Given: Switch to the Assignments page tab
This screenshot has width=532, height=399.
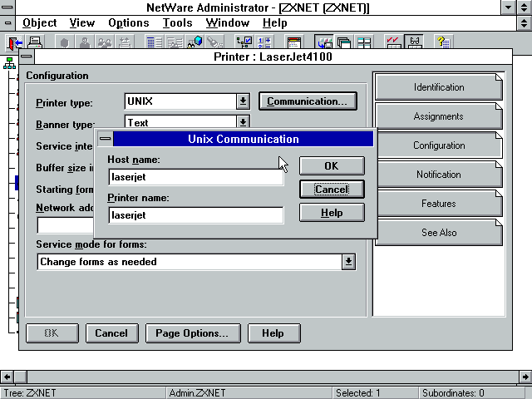Looking at the screenshot, I should click(x=438, y=116).
